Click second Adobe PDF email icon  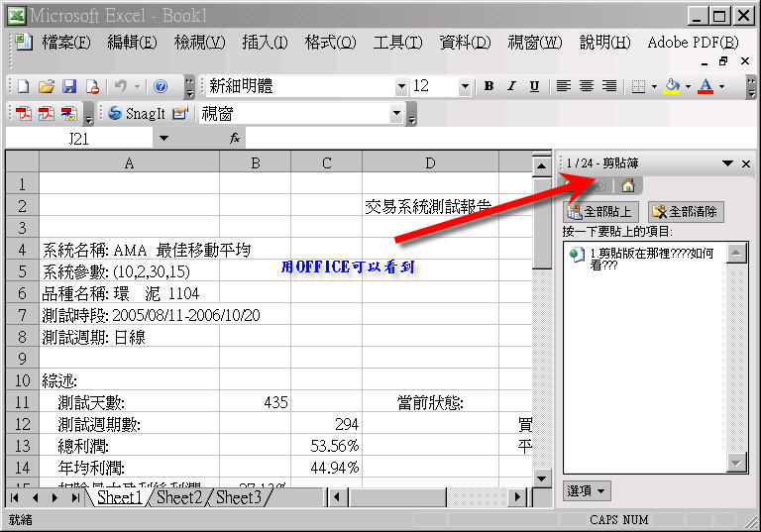pyautogui.click(x=47, y=114)
